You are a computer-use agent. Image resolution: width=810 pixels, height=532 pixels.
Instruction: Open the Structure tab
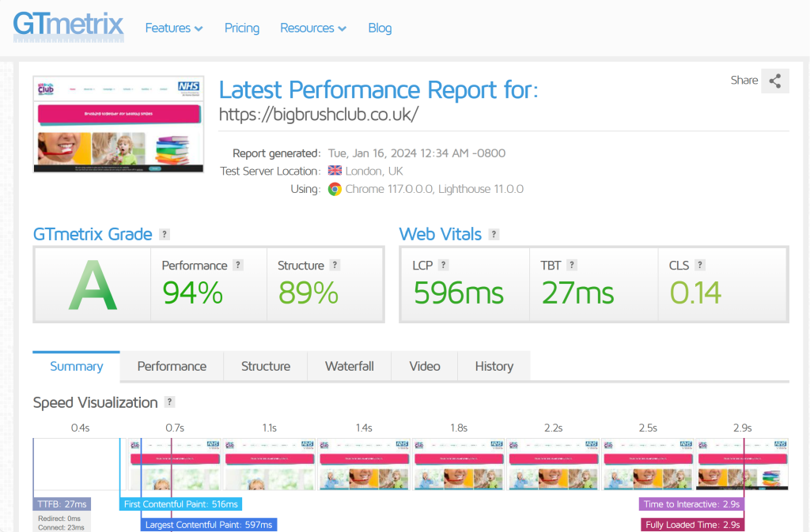(266, 366)
